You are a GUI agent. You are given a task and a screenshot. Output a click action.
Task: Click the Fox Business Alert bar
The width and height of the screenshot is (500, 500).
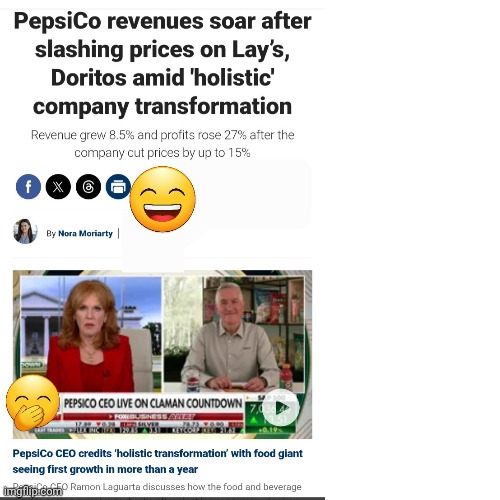coord(153,417)
